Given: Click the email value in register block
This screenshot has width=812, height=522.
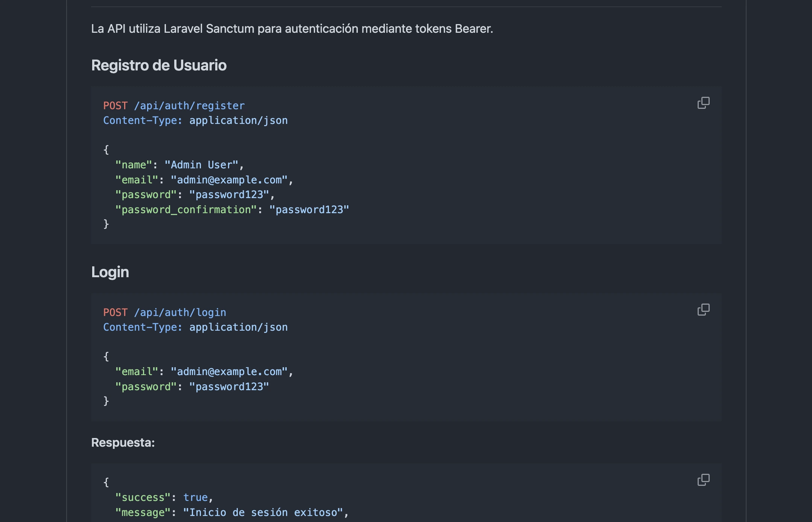Looking at the screenshot, I should coord(229,180).
